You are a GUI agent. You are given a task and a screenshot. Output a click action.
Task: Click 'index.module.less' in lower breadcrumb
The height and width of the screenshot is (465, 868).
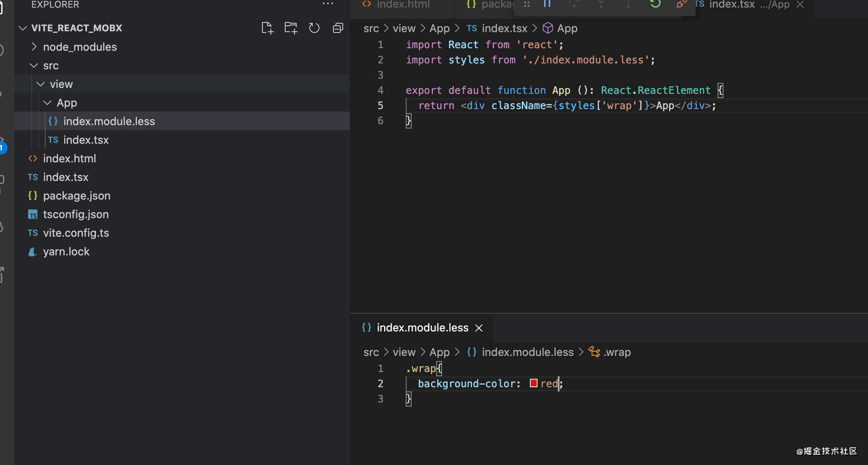click(x=527, y=352)
